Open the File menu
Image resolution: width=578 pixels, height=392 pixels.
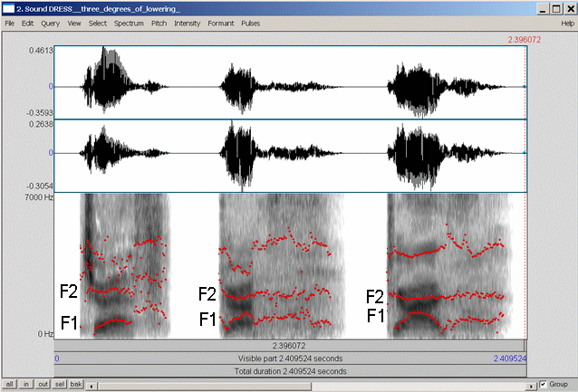coord(8,22)
